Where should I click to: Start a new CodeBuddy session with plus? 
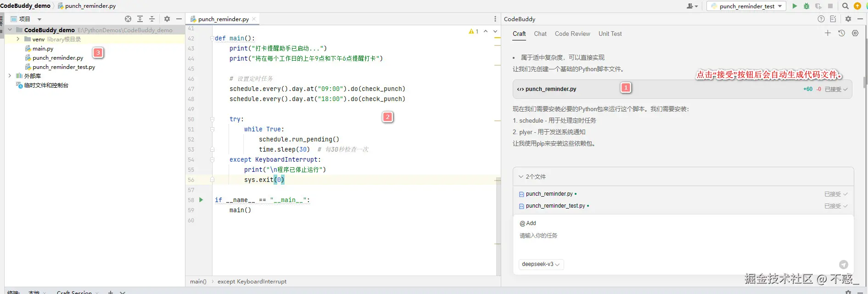[x=828, y=33]
